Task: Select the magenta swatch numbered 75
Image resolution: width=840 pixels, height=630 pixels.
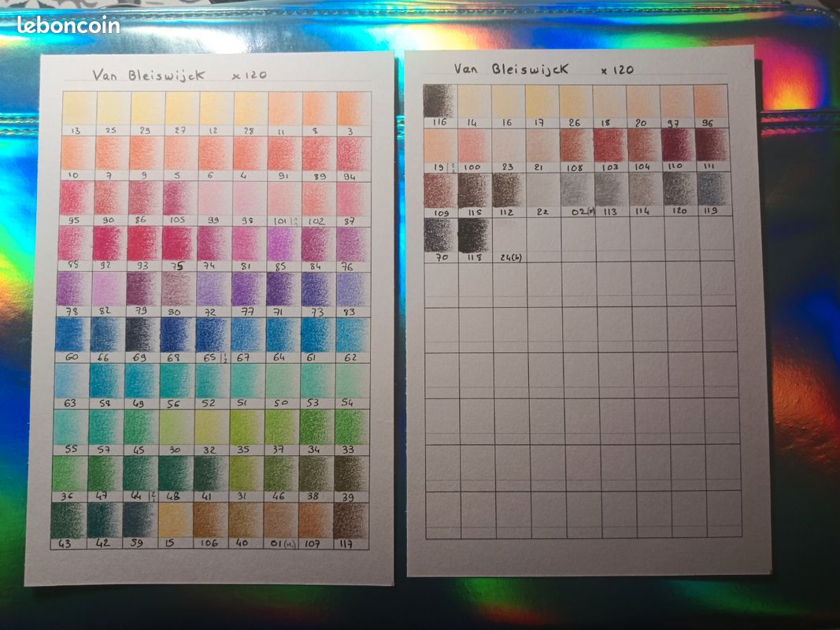Action: 179,244
